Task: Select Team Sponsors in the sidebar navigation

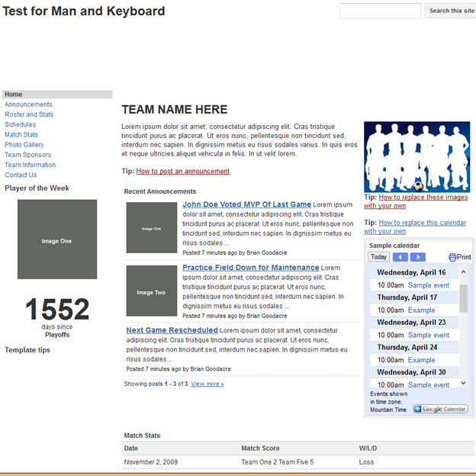Action: [28, 155]
